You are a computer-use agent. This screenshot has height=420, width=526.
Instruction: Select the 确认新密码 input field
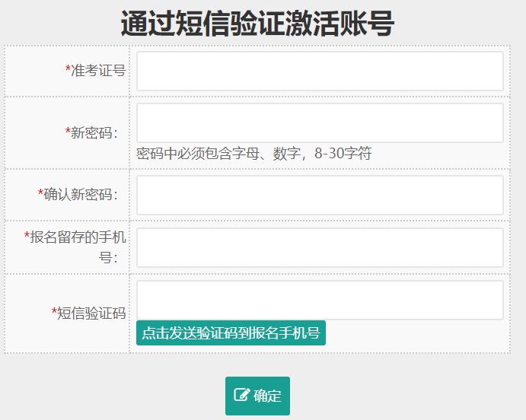(x=320, y=195)
